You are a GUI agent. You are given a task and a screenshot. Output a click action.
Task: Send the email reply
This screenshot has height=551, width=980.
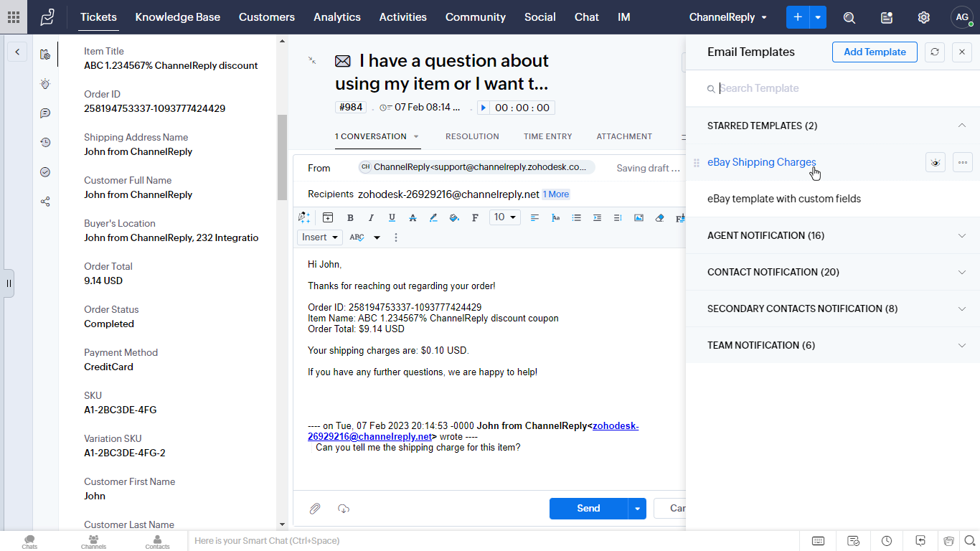click(x=588, y=509)
